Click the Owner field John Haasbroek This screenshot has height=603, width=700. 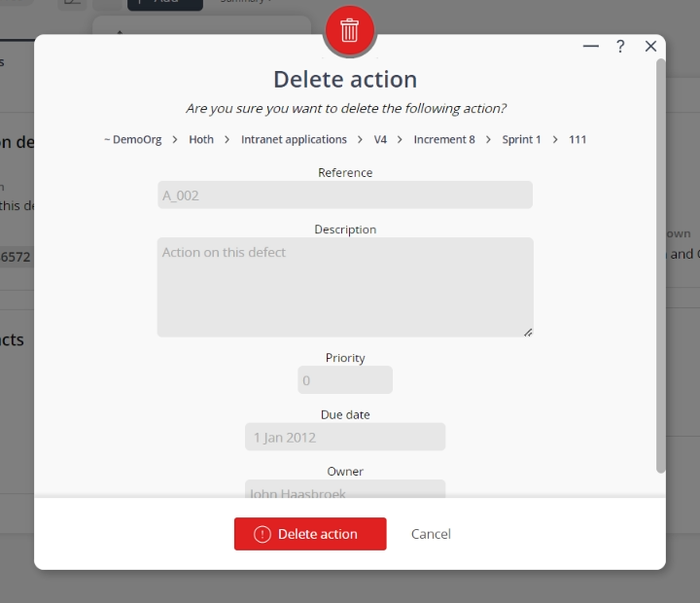pyautogui.click(x=345, y=489)
